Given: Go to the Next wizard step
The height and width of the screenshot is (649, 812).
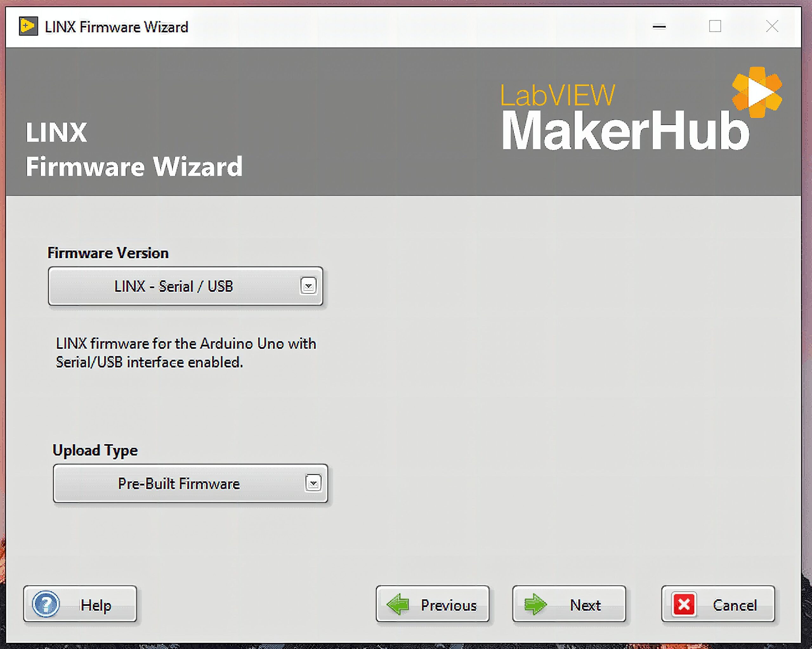Looking at the screenshot, I should pyautogui.click(x=569, y=604).
